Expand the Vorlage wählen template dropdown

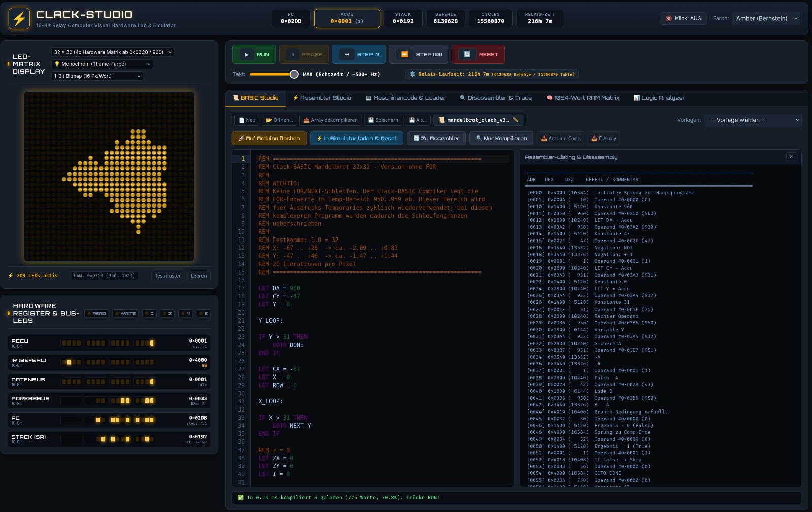click(753, 120)
